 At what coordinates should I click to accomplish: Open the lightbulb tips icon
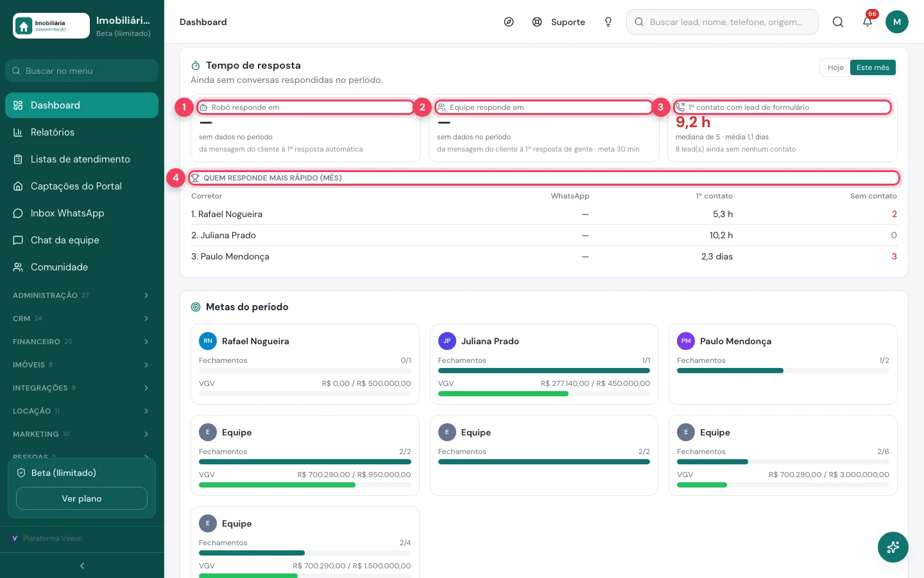pyautogui.click(x=608, y=22)
